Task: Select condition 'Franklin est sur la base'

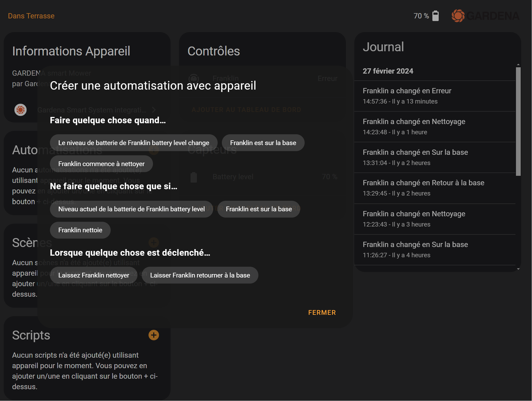Action: click(259, 209)
